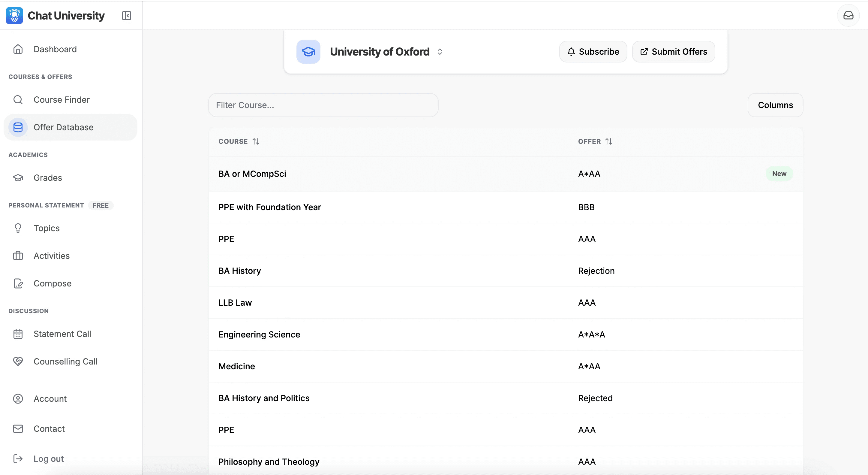Select the Medicine course row
Image resolution: width=868 pixels, height=475 pixels.
(x=506, y=366)
